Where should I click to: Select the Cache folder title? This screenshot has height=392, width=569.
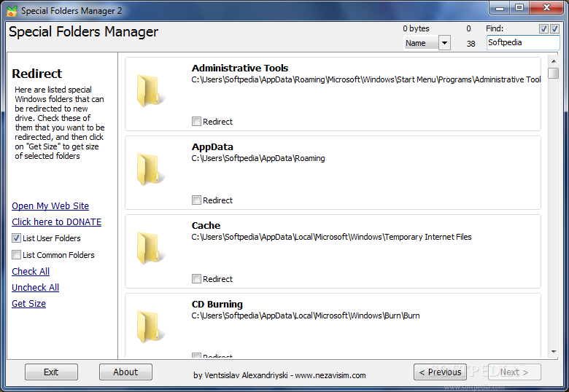tap(206, 225)
